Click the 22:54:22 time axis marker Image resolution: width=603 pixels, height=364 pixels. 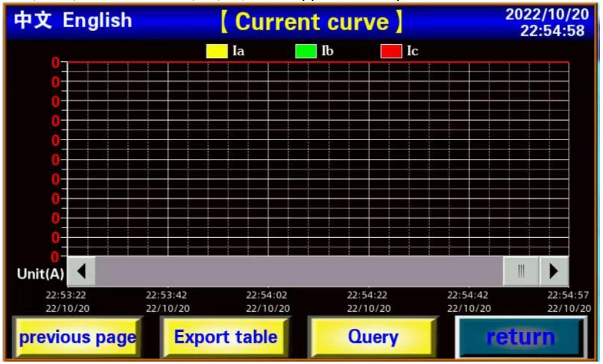pos(368,295)
